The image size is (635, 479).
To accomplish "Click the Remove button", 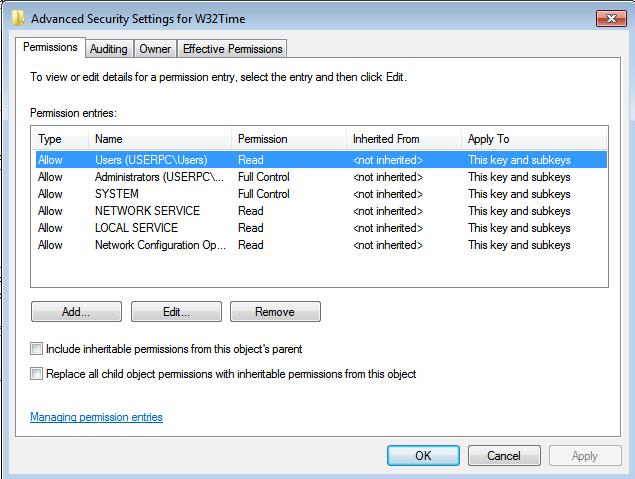I will point(275,312).
